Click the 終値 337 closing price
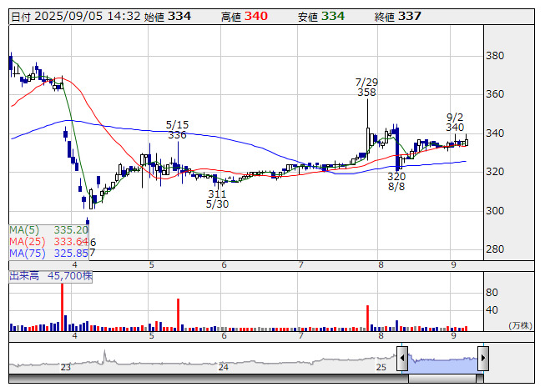 pyautogui.click(x=398, y=17)
